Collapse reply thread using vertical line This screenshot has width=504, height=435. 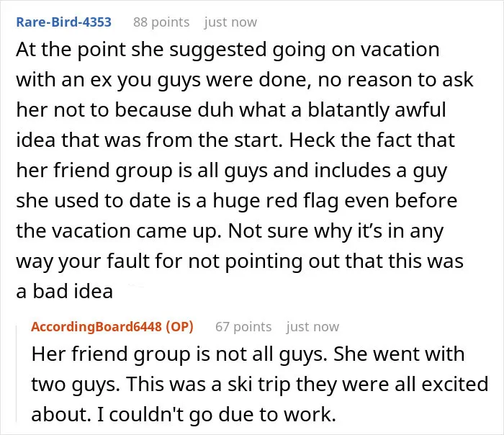coord(17,373)
